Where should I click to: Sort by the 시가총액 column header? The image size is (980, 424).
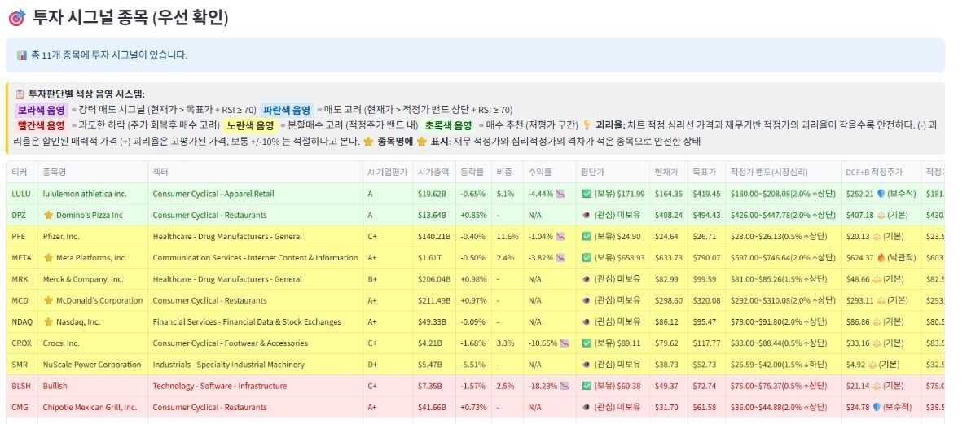pos(433,173)
